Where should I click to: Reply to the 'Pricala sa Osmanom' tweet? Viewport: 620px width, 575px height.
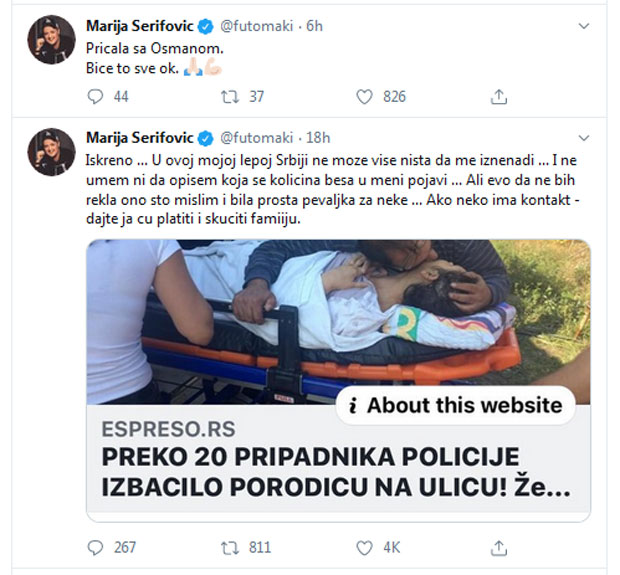pyautogui.click(x=96, y=97)
